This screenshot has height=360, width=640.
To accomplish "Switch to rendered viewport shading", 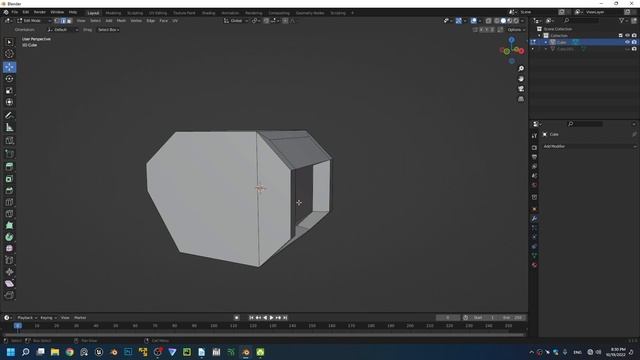I will [x=516, y=20].
